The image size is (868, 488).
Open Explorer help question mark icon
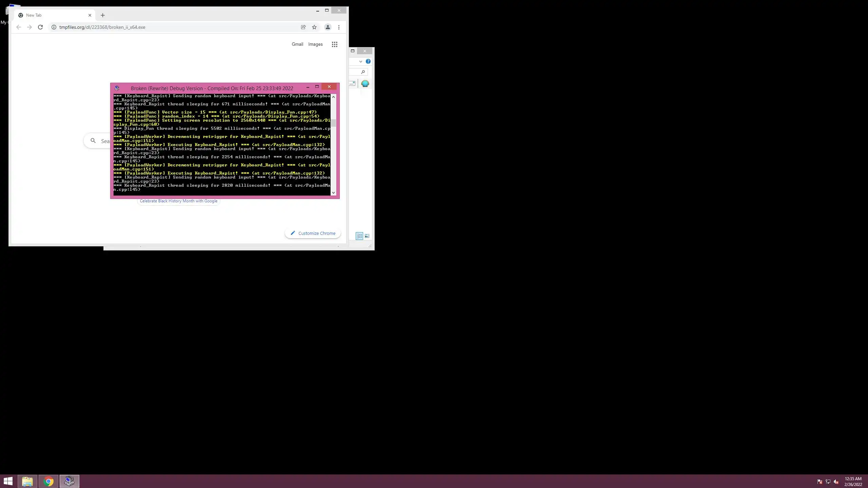[x=368, y=61]
